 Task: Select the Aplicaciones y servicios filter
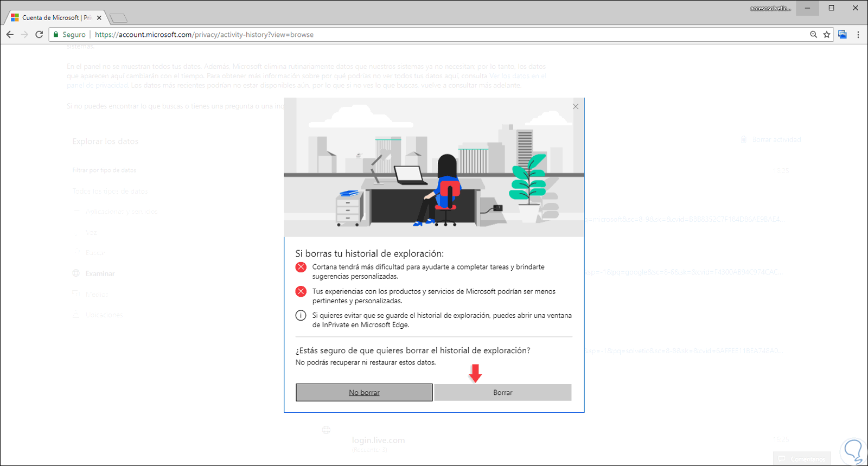pos(121,212)
